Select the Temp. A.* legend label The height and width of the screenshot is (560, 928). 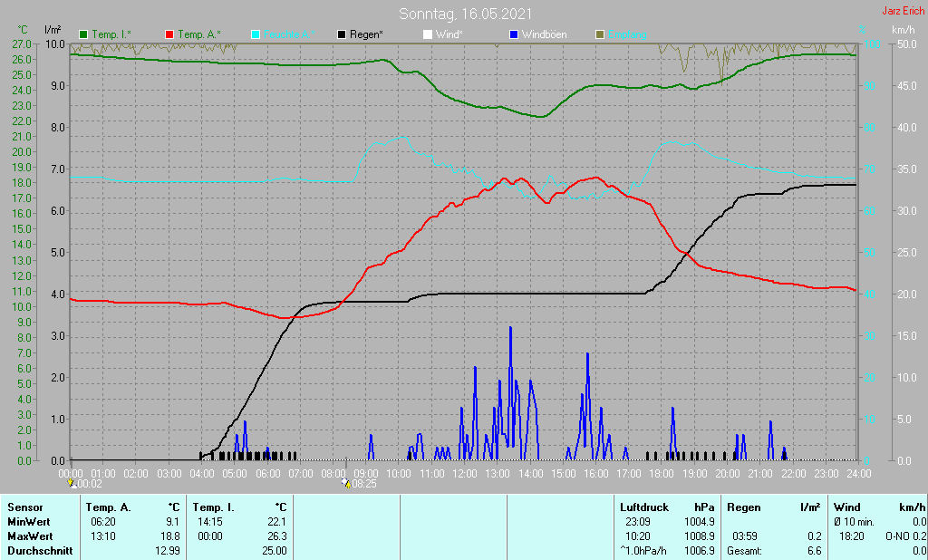[x=199, y=35]
